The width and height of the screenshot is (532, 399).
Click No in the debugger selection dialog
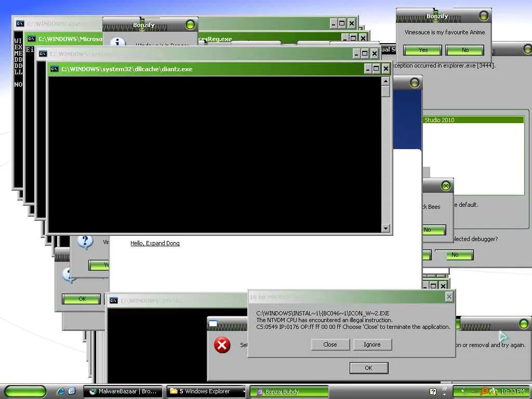pyautogui.click(x=454, y=255)
